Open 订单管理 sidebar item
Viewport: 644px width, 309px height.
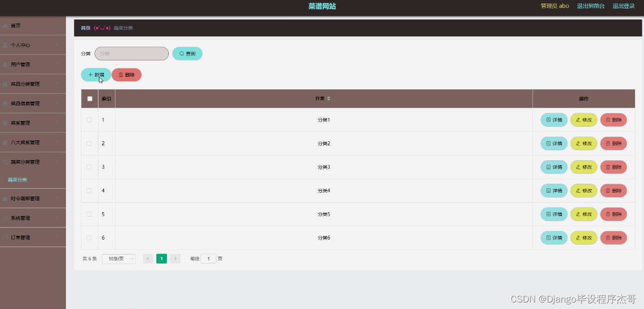click(32, 238)
